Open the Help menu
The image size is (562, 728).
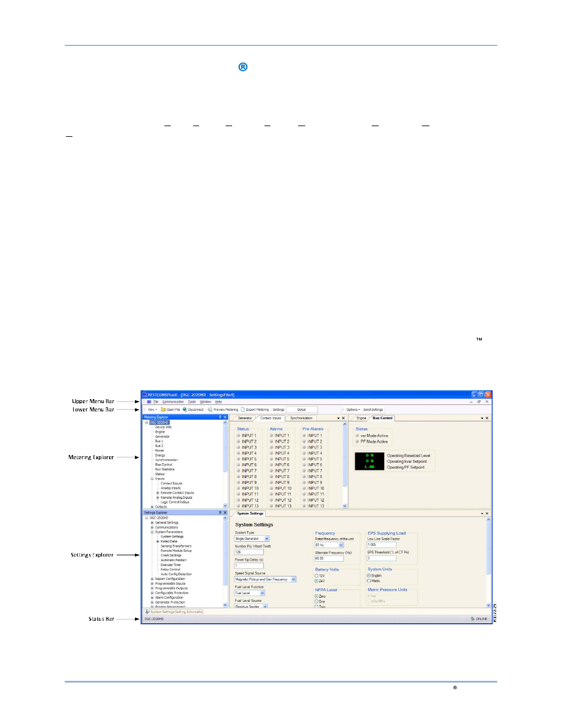tap(219, 401)
